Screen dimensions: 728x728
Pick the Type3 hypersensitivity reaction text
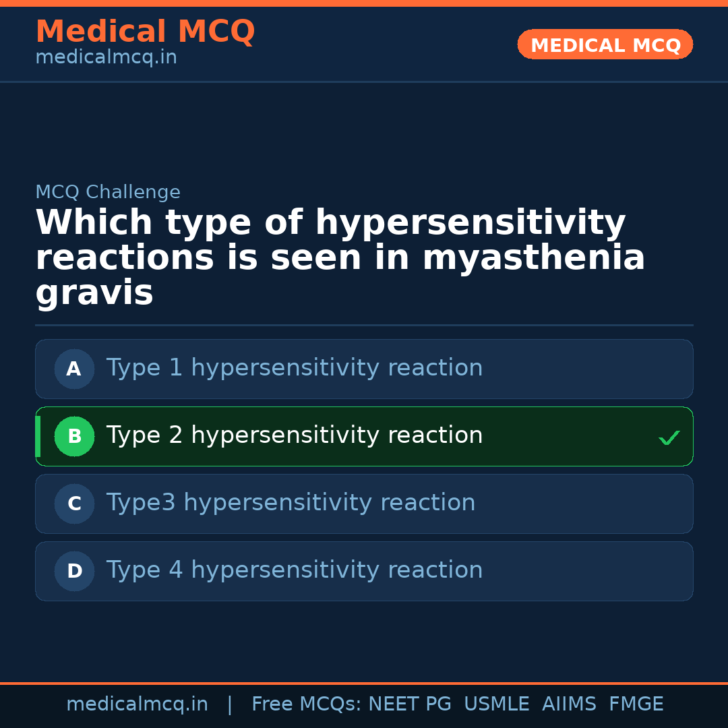(291, 503)
